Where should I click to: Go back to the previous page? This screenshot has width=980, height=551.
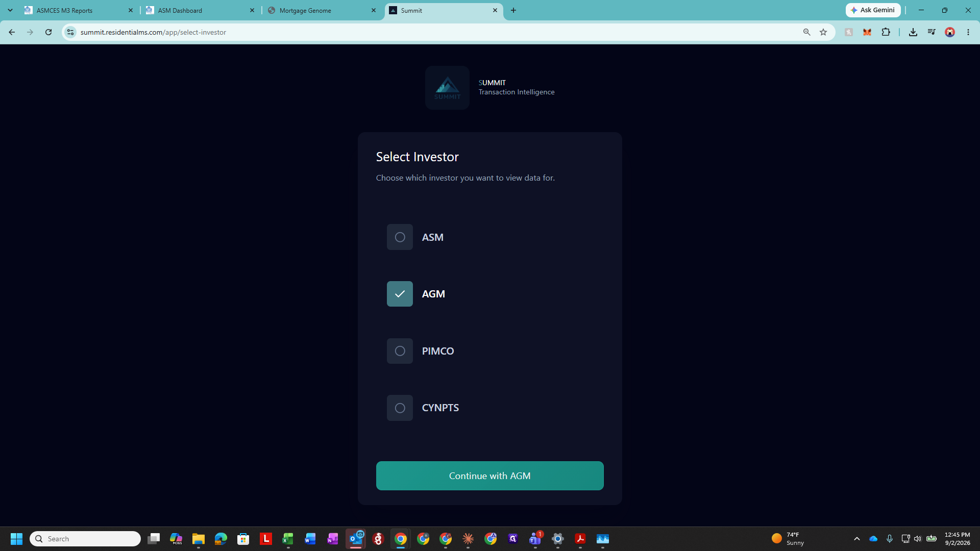(x=12, y=32)
